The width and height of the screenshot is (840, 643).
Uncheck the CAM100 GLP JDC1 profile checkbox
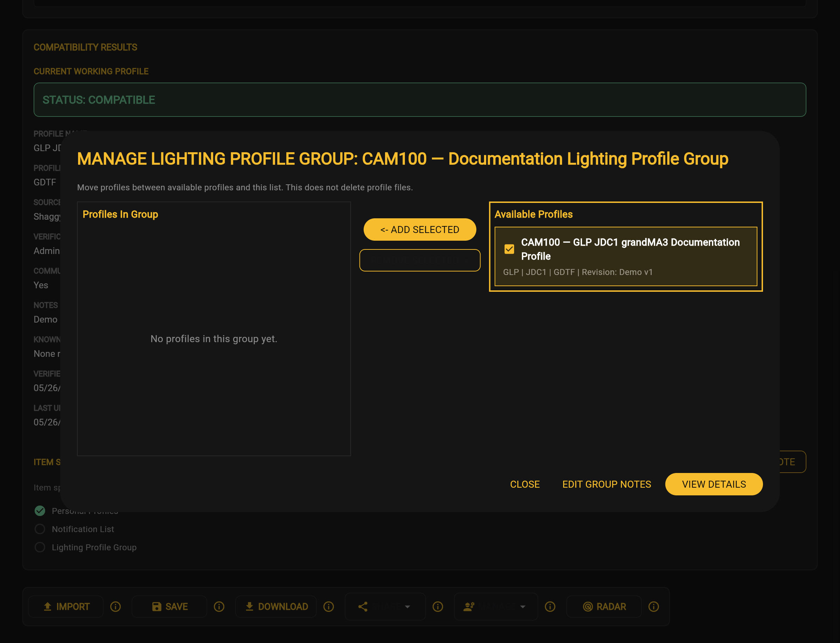(x=509, y=249)
